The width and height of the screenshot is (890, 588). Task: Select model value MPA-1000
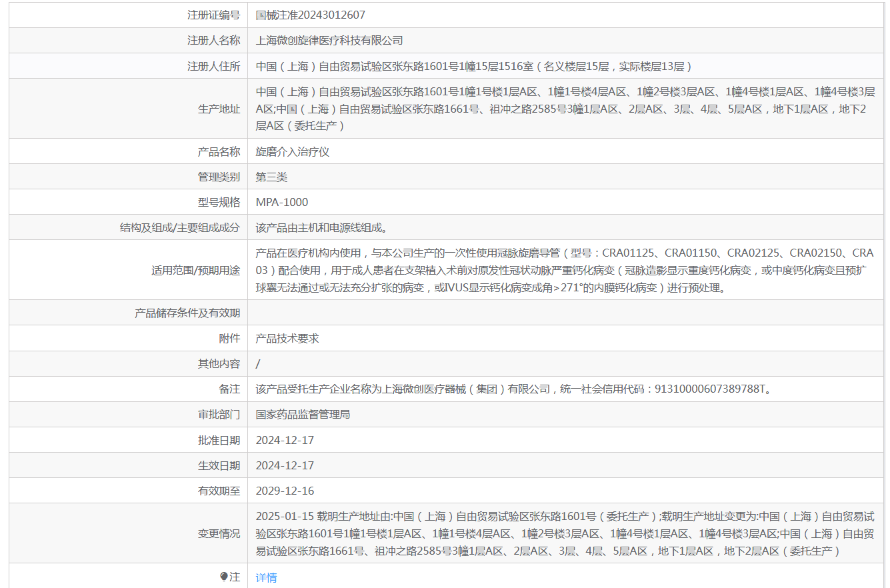pyautogui.click(x=282, y=202)
